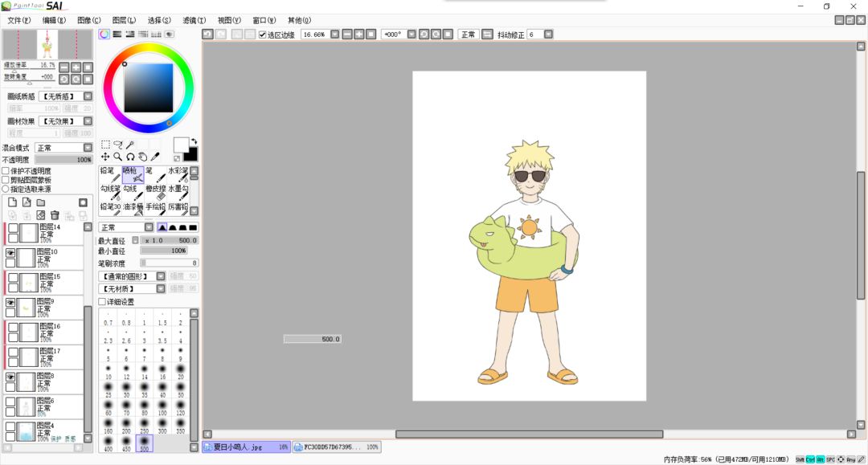Viewport: 868px width, 465px height.
Task: Show layer 图层14 via visibility box
Action: pyautogui.click(x=14, y=228)
